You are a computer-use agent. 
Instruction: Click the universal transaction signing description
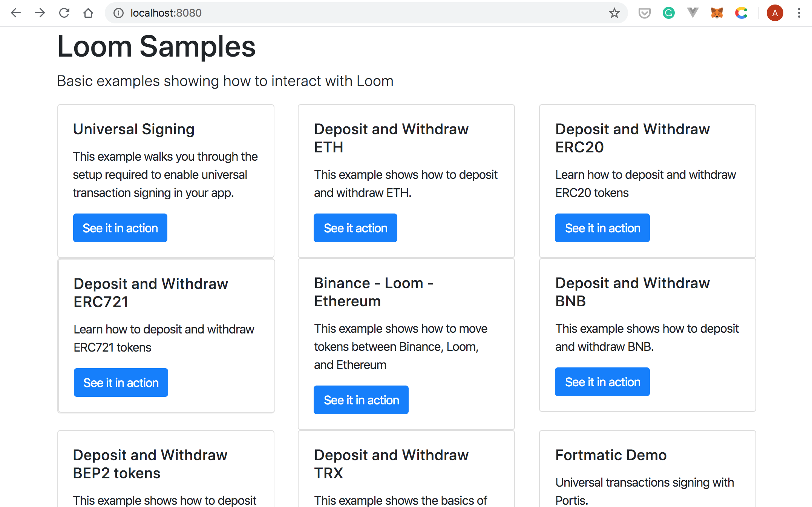165,175
